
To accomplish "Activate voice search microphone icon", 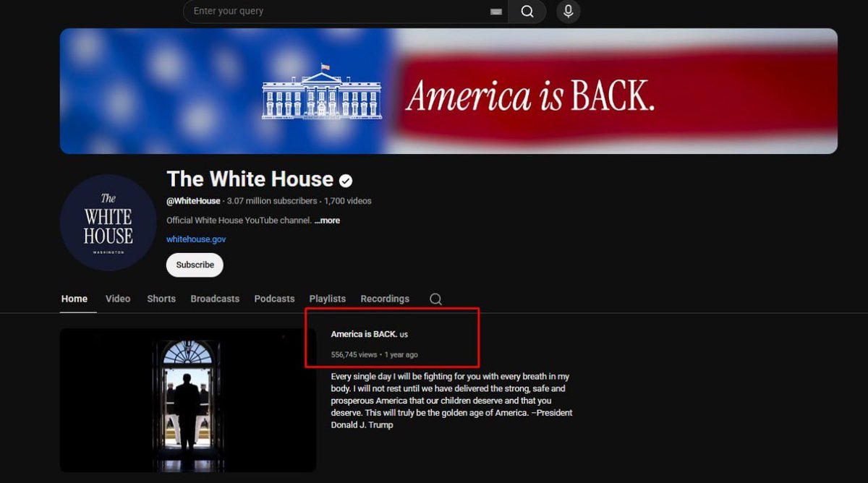I will [x=569, y=12].
